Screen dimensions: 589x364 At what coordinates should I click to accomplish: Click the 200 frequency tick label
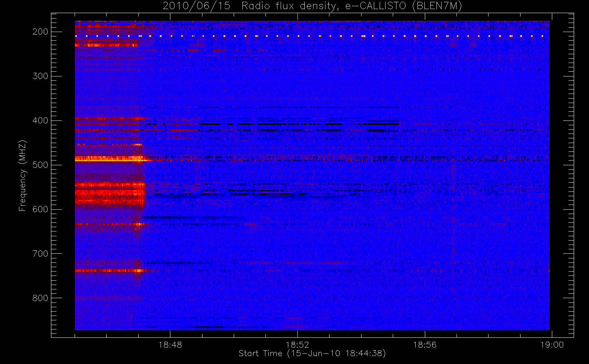coord(40,32)
